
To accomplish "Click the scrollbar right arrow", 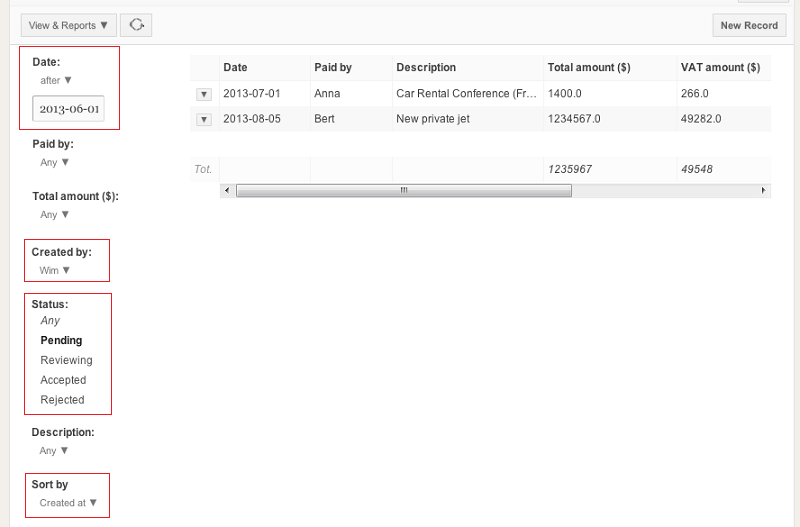I will tap(763, 190).
